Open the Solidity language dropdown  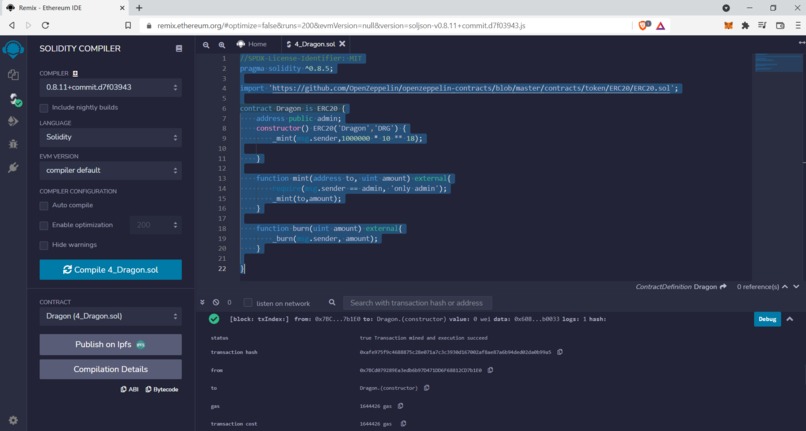coord(111,137)
